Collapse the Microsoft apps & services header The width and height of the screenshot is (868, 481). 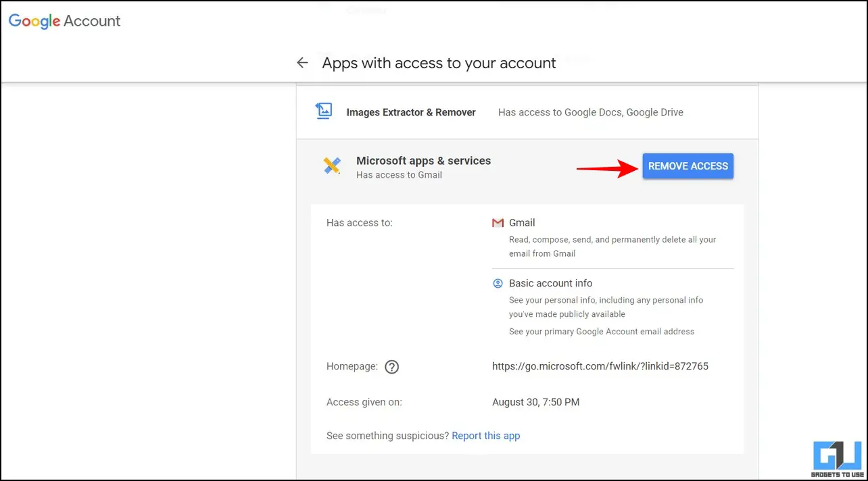(x=527, y=167)
